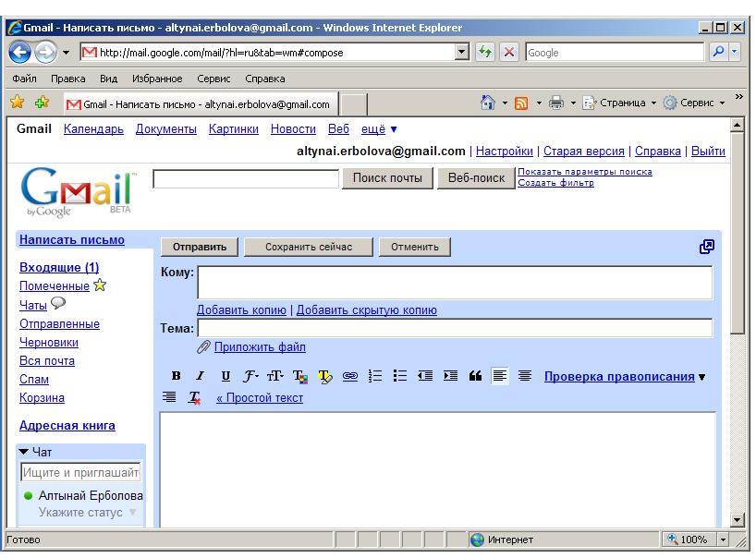The height and width of the screenshot is (558, 756).
Task: Expand search provider options dropdown
Action: [x=734, y=52]
